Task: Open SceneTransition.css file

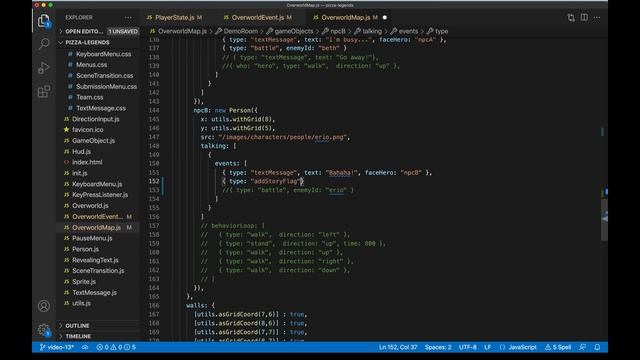Action: 104,76
